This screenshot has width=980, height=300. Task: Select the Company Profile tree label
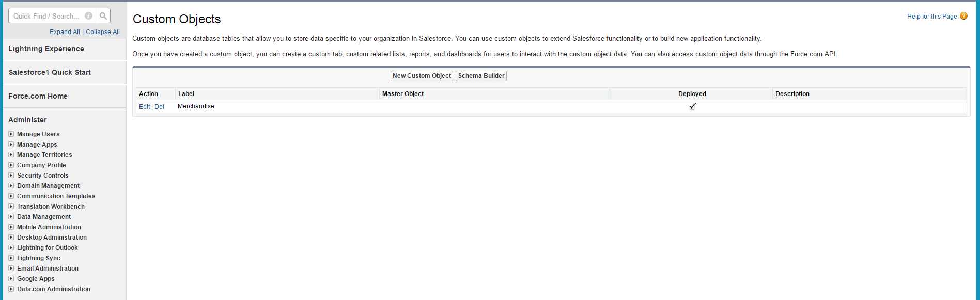pos(41,165)
